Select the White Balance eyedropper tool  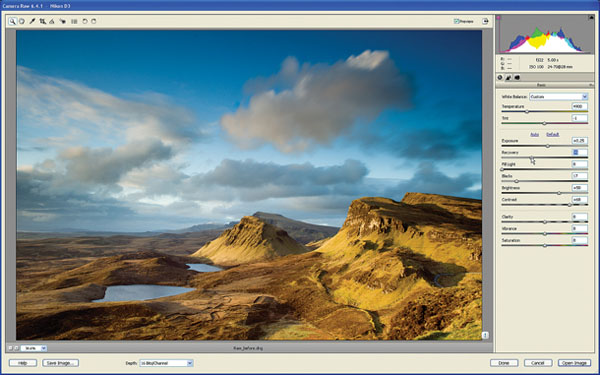[32, 21]
